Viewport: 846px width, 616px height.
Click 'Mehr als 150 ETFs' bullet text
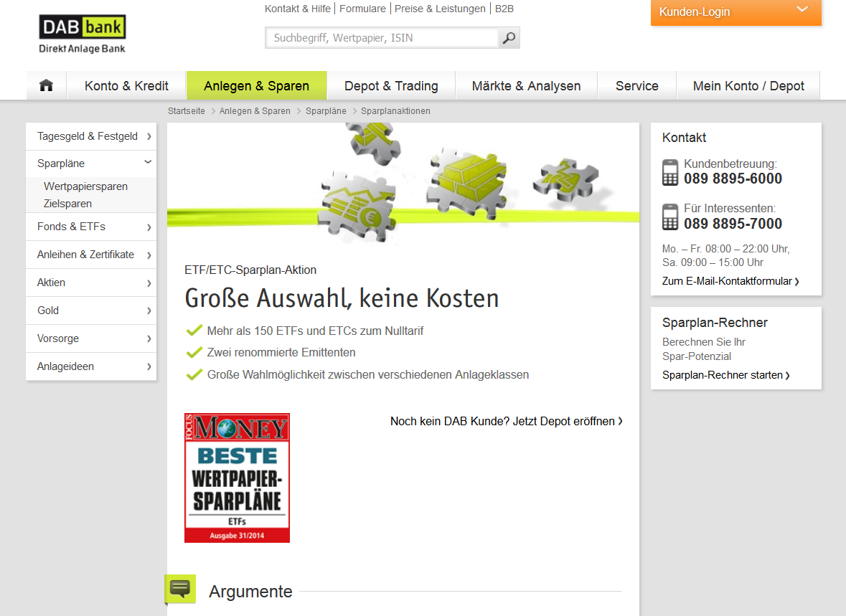315,331
